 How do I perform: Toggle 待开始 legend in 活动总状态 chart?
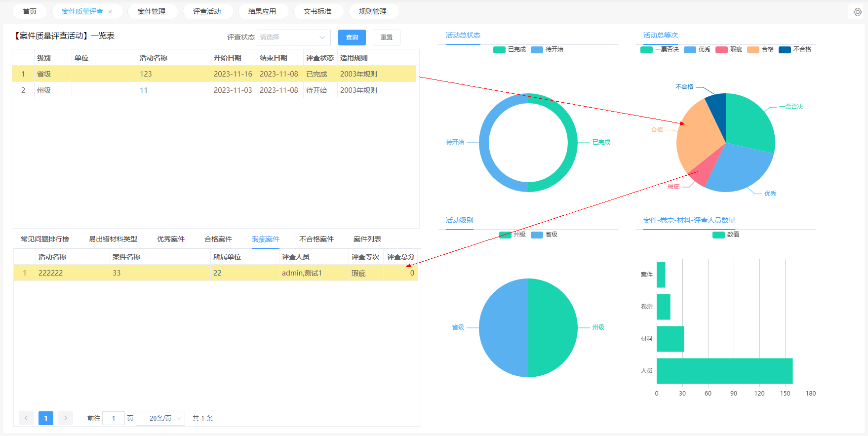pyautogui.click(x=547, y=49)
